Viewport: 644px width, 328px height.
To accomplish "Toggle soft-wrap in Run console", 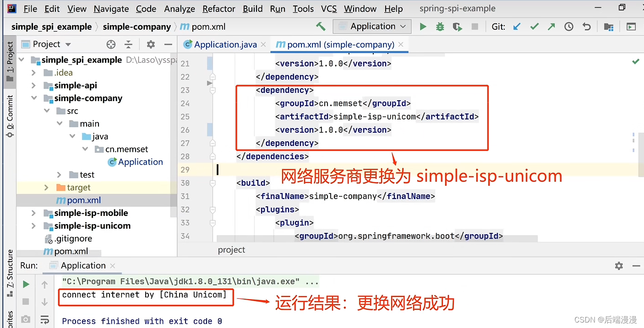I will click(x=44, y=319).
